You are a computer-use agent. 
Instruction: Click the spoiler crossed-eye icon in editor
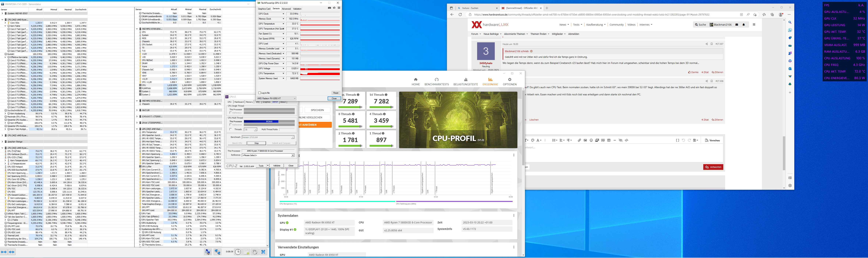[620, 140]
